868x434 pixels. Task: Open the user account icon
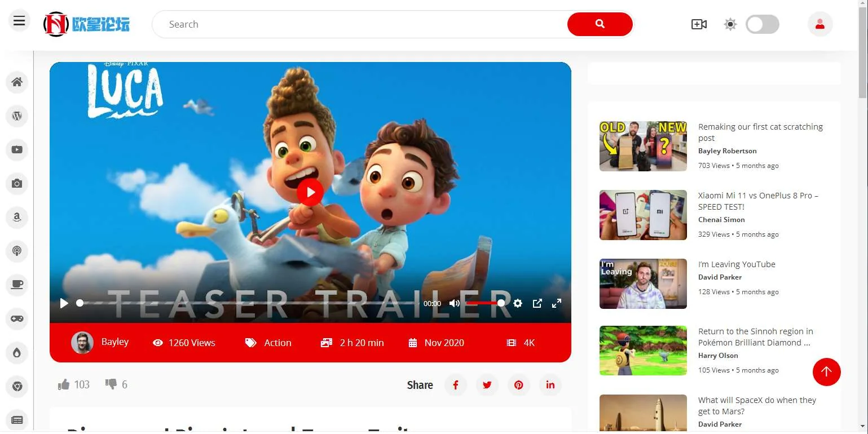(820, 24)
